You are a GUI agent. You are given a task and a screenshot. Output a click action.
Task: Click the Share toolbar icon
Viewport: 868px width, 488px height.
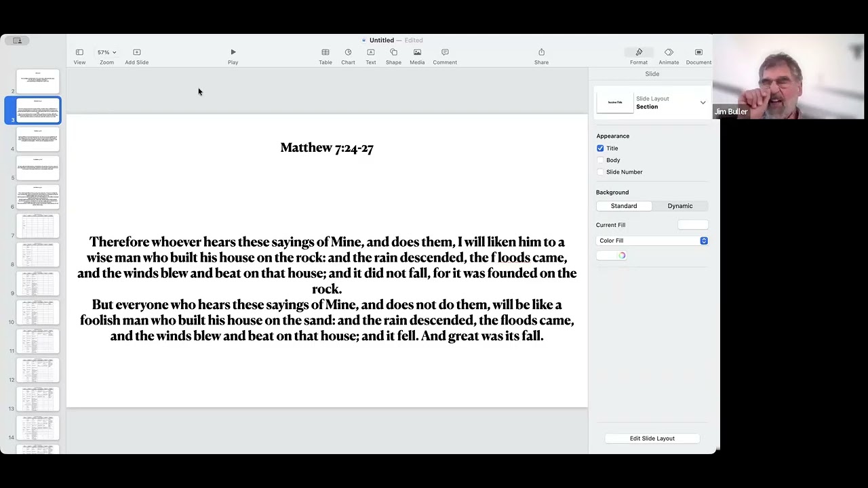tap(541, 52)
